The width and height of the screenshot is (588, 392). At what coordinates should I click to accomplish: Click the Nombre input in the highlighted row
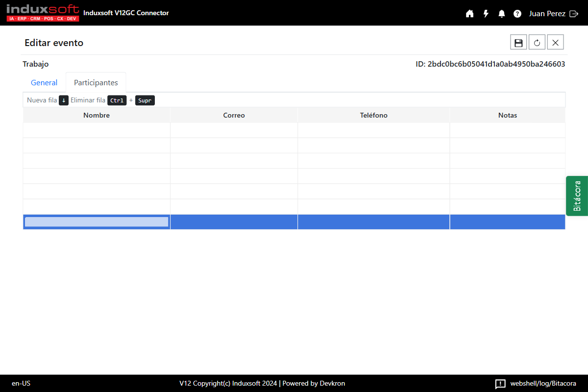97,222
